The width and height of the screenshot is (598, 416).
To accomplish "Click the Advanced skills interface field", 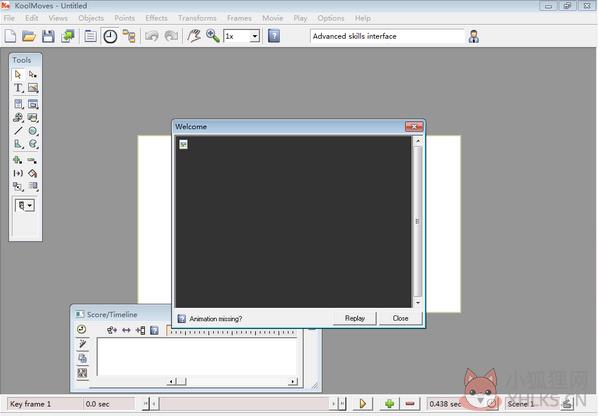I will tap(387, 36).
